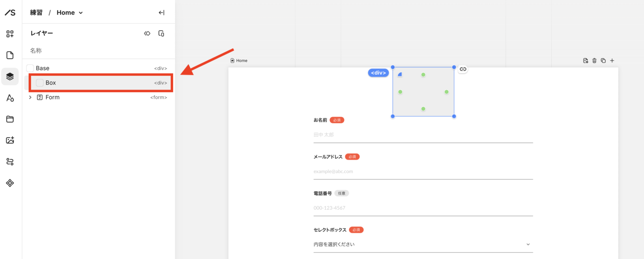Click the お名前 text input field
This screenshot has width=644, height=259.
click(423, 135)
